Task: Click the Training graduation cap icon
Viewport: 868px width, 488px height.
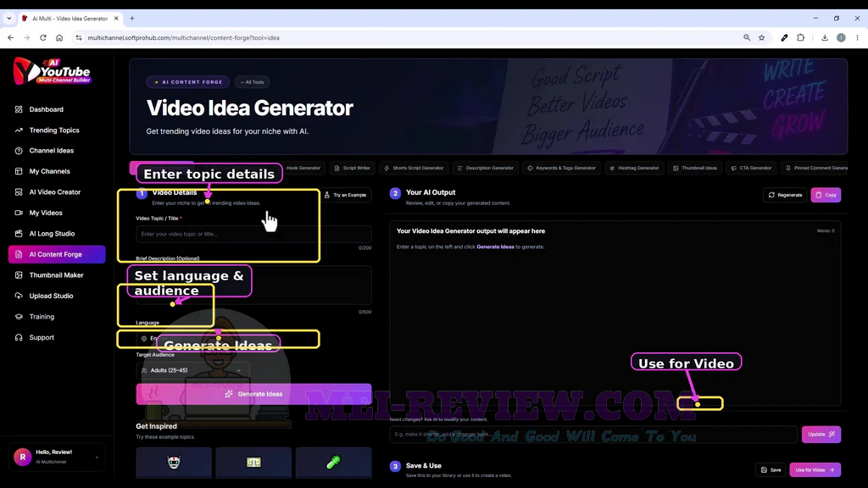Action: click(x=19, y=317)
